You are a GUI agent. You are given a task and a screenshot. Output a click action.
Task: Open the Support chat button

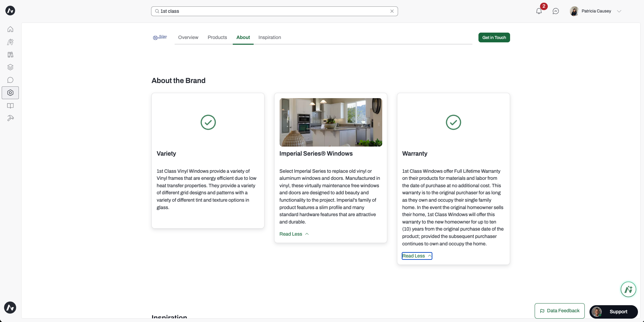[614, 312]
